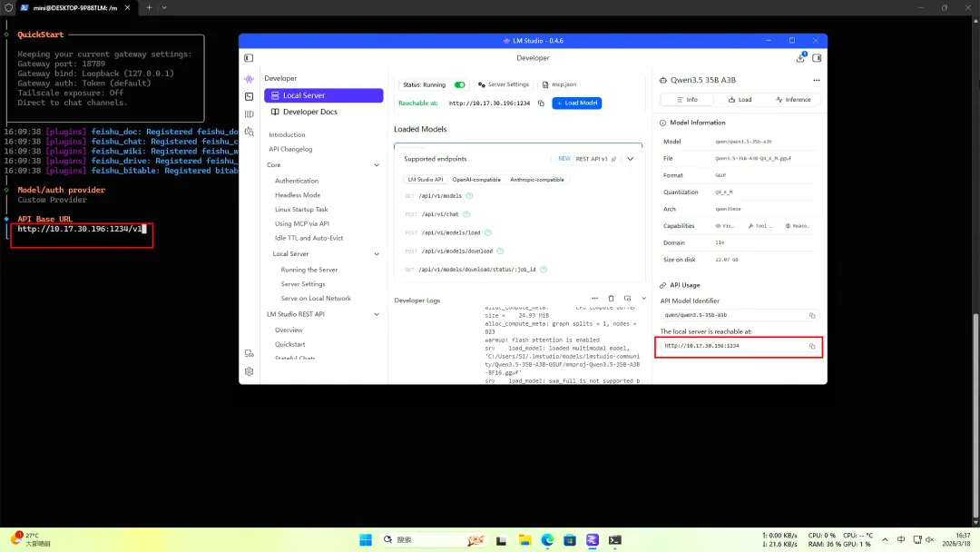Open the LM Link devices icon near sidebar bottom

(250, 353)
